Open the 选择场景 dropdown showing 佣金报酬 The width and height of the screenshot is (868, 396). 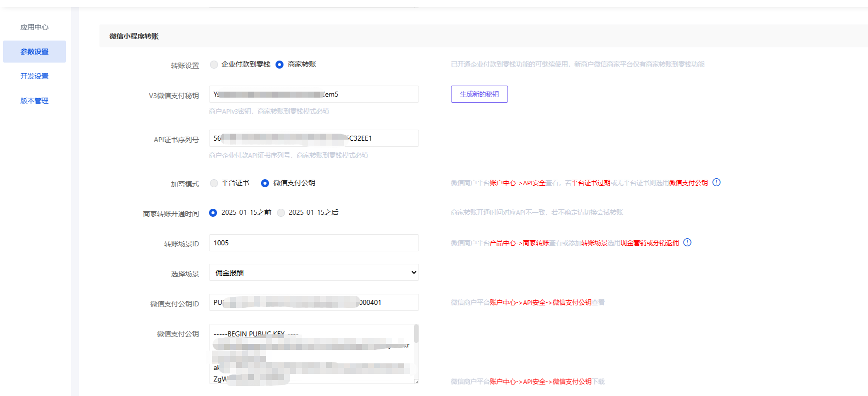point(313,272)
